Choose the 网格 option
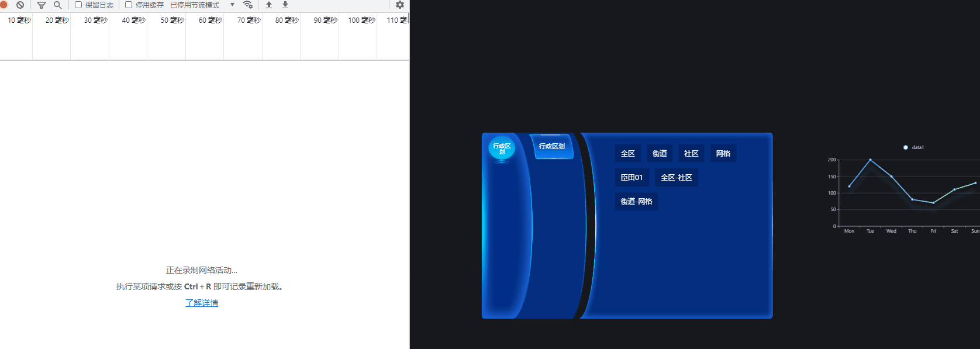 pyautogui.click(x=723, y=153)
